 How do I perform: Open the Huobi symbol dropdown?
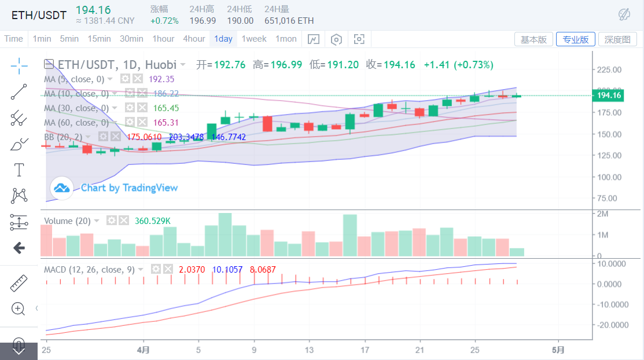pyautogui.click(x=182, y=64)
